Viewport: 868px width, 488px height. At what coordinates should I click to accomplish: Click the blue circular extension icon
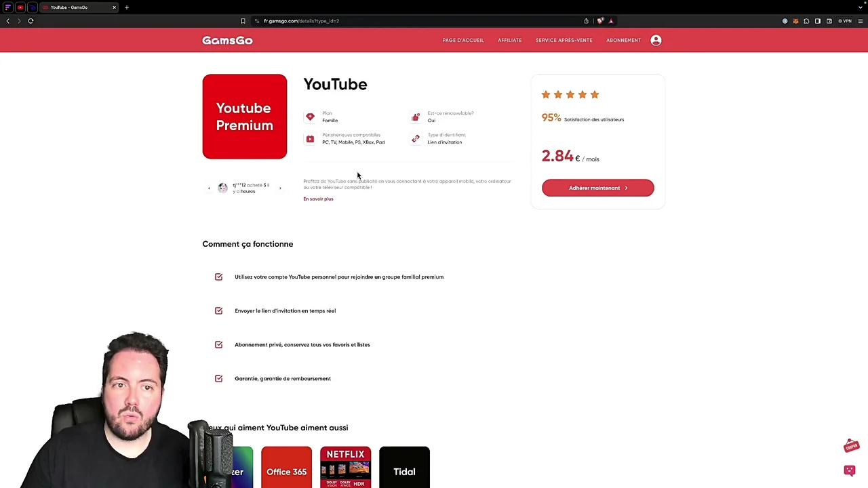[785, 21]
